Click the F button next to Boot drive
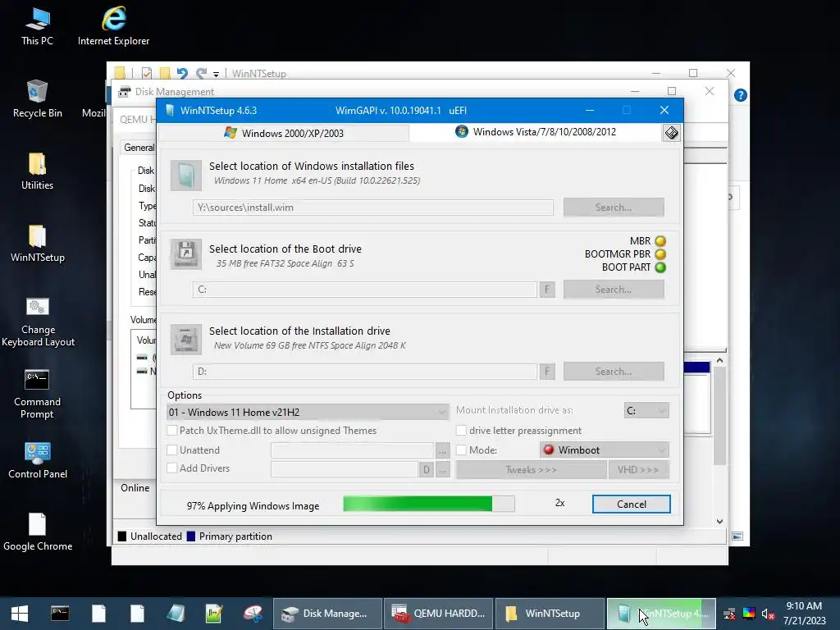840x630 pixels. point(547,290)
